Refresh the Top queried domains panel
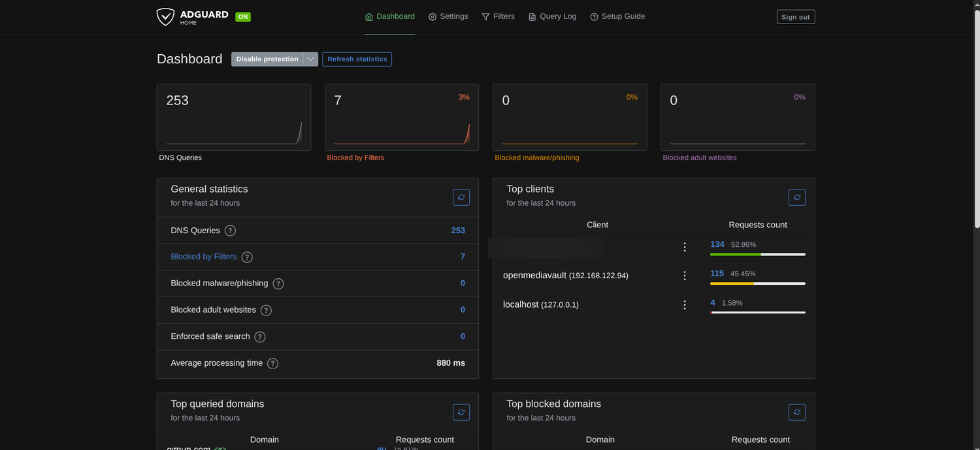980x450 pixels. click(x=461, y=412)
